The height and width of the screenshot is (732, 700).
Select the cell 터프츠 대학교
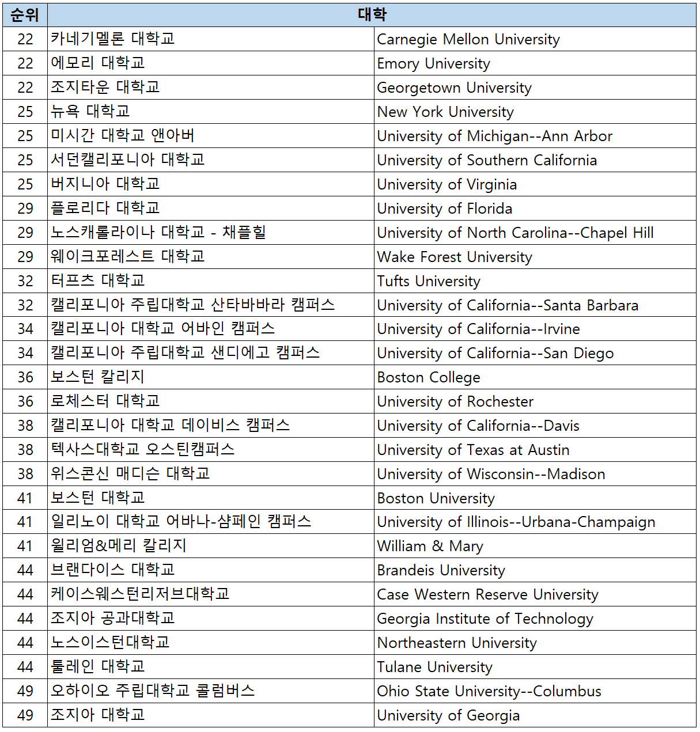tap(211, 281)
